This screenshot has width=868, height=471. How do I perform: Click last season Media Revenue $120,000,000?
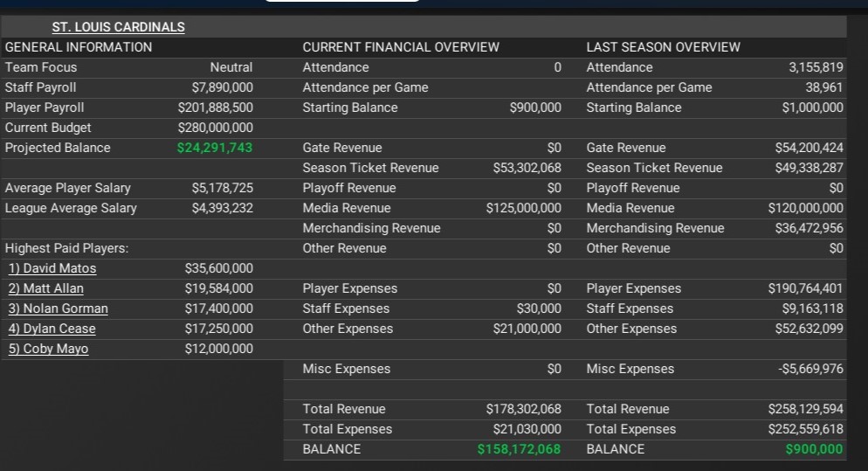[x=806, y=208]
